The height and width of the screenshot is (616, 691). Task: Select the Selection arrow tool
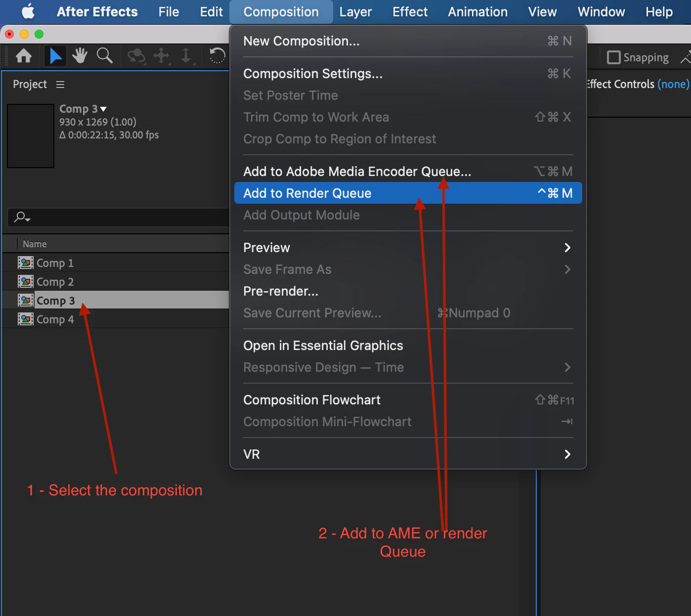click(55, 56)
